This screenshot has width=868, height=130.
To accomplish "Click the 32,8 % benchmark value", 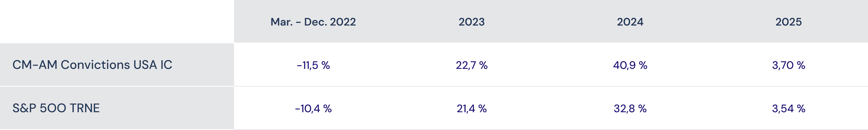I will click(x=630, y=109).
